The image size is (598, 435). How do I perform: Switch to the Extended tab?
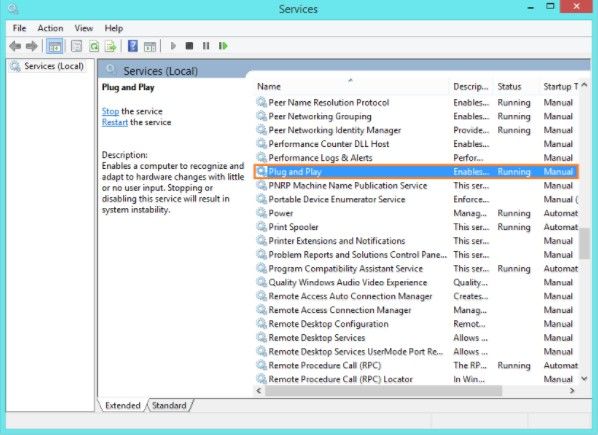click(122, 405)
